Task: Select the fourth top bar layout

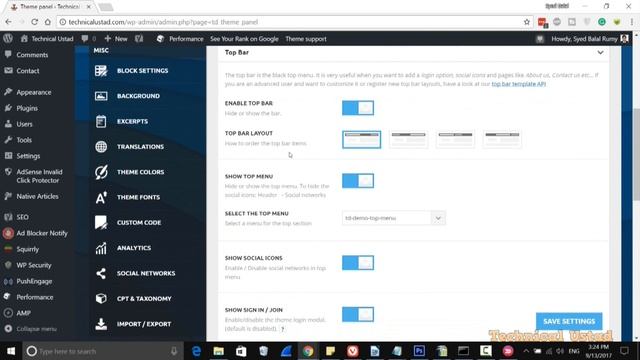Action: (x=502, y=140)
